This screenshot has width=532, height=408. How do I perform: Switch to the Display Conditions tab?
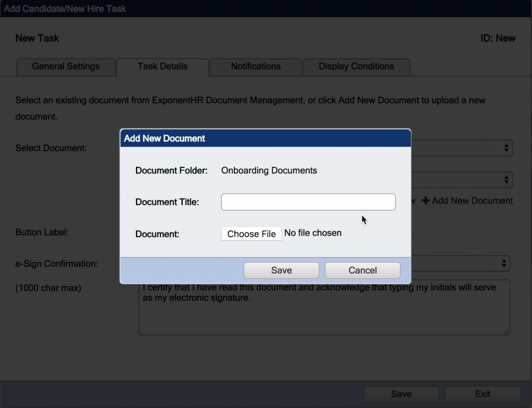tap(356, 66)
